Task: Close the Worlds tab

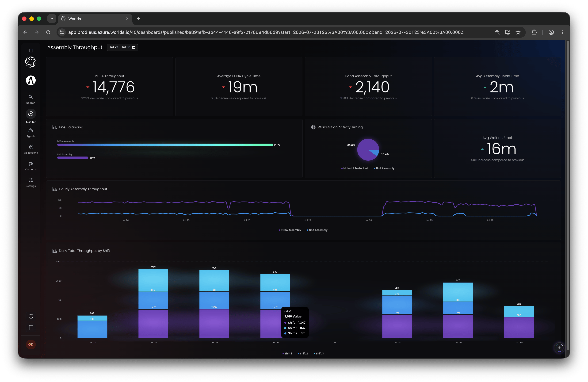Action: [127, 19]
